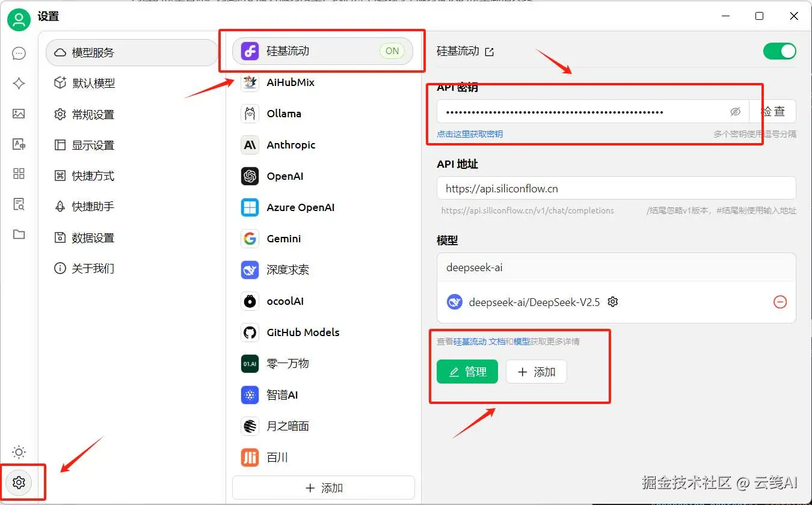This screenshot has height=505, width=812.
Task: Select the 智谱AI provider
Action: coord(324,395)
